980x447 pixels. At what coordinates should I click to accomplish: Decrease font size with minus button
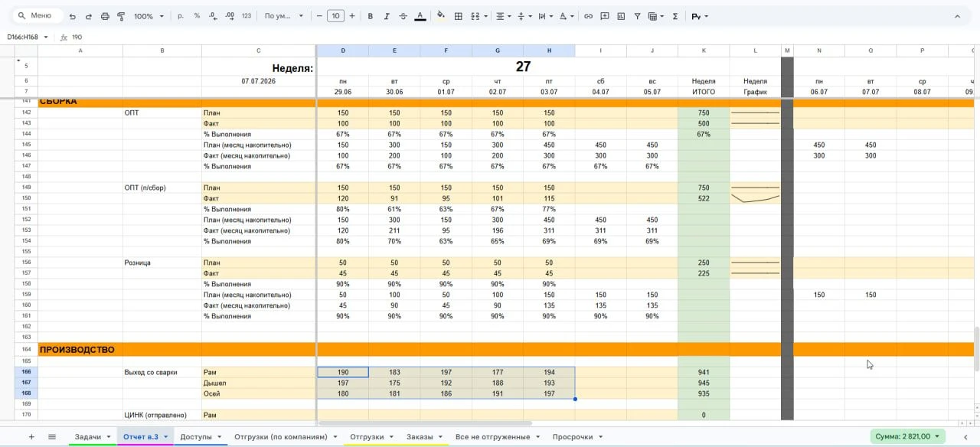tap(319, 16)
